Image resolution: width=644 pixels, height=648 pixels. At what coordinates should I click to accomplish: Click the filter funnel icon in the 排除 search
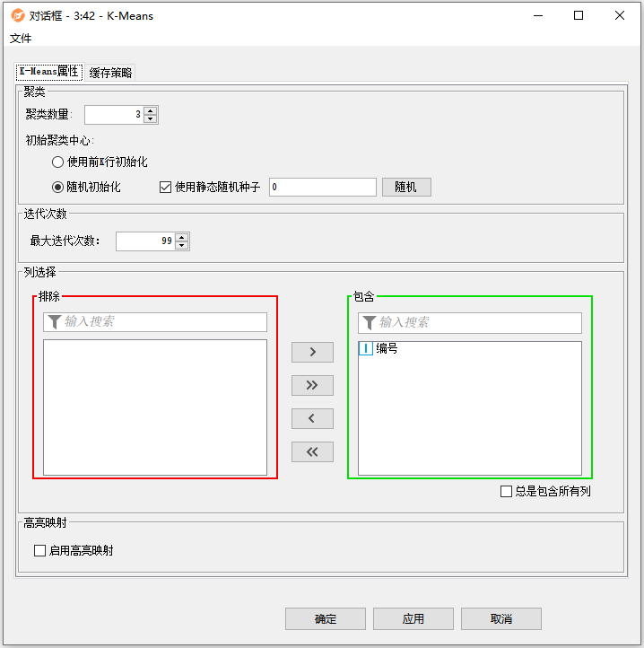pos(54,322)
